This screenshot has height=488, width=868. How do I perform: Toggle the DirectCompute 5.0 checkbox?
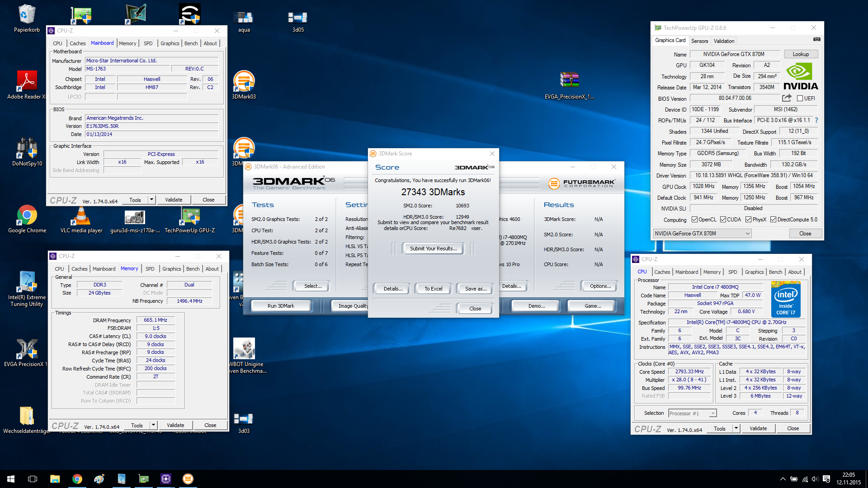(774, 220)
